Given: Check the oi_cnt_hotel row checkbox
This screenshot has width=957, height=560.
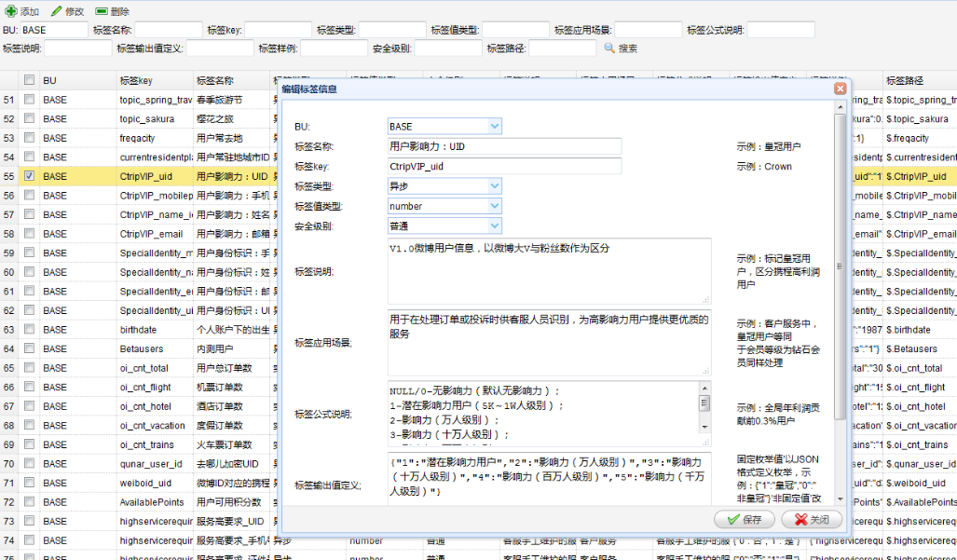Looking at the screenshot, I should (29, 405).
